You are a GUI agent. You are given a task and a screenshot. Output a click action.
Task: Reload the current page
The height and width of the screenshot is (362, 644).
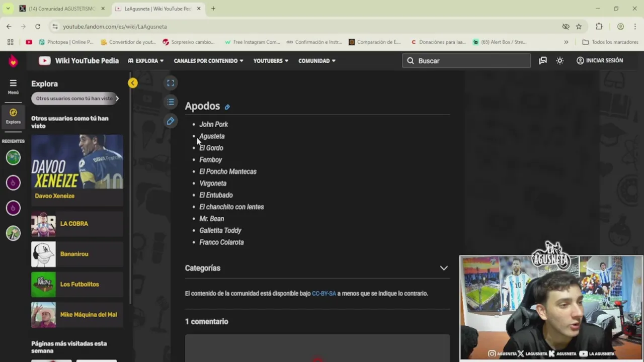[x=38, y=27]
